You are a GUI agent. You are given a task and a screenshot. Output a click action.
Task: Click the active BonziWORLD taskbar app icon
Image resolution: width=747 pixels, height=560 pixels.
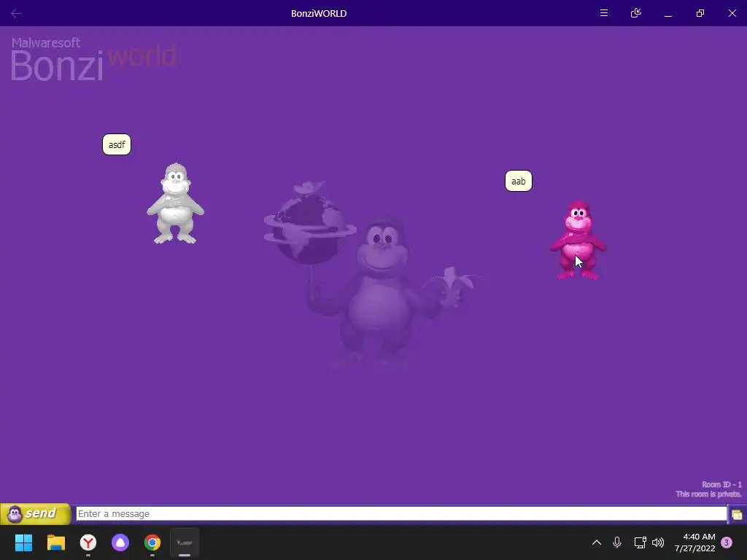pos(185,542)
